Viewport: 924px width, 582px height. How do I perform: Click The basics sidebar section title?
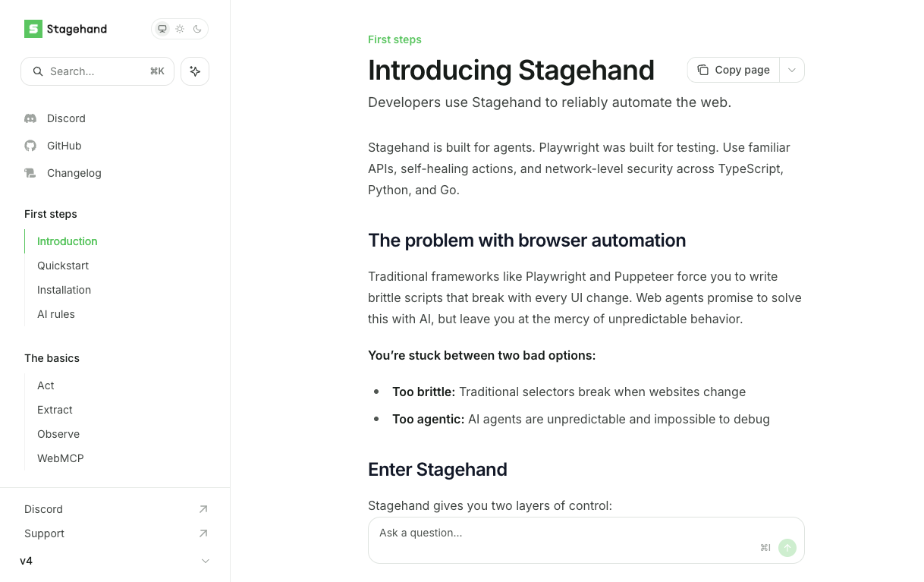click(x=52, y=358)
